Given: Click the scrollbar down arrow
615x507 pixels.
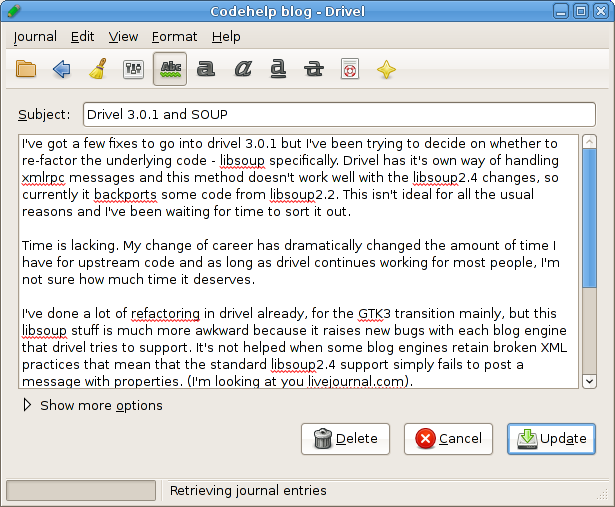Looking at the screenshot, I should (x=590, y=381).
